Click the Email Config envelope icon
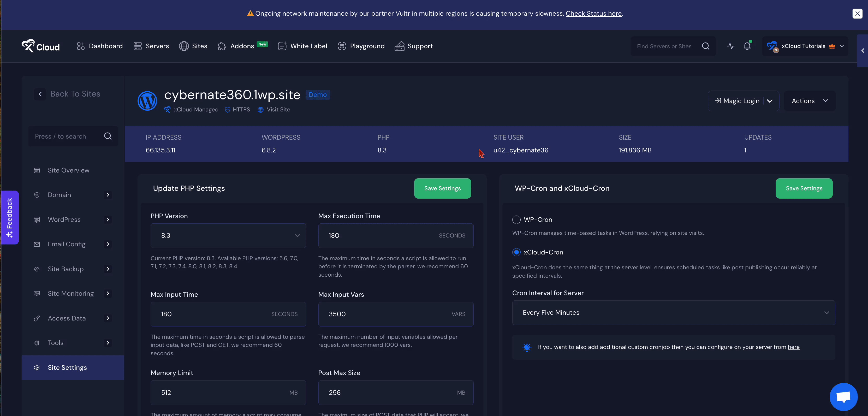The image size is (868, 416). pos(37,244)
